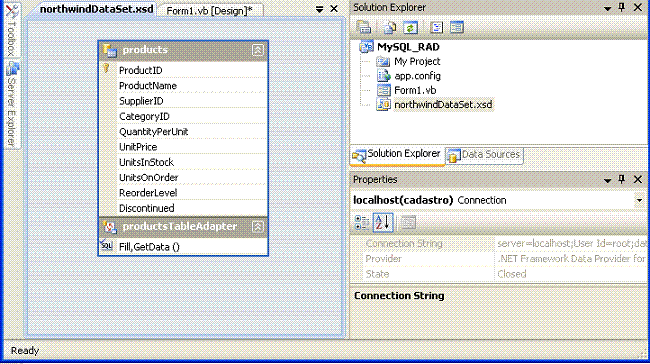Click the SQL query icon next to Fill,GetData
The image size is (650, 364).
point(106,246)
